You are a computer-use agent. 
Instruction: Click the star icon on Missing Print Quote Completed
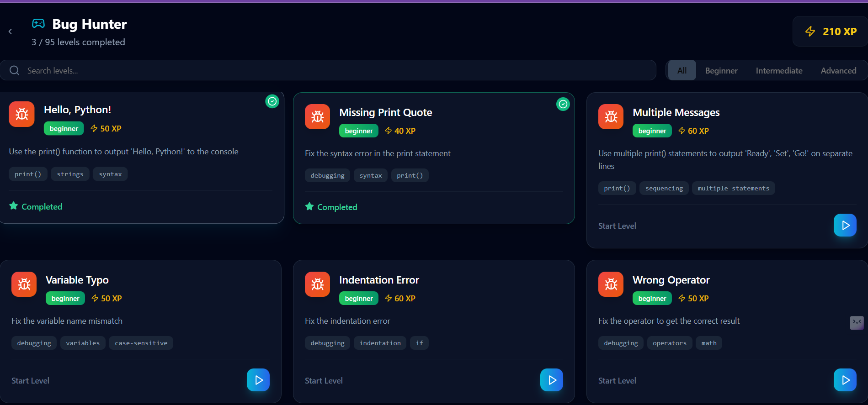309,206
